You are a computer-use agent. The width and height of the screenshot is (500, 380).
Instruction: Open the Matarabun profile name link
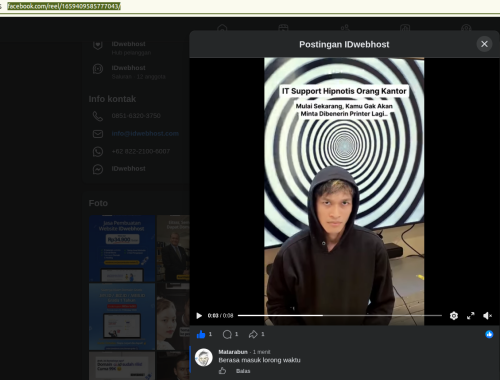233,352
